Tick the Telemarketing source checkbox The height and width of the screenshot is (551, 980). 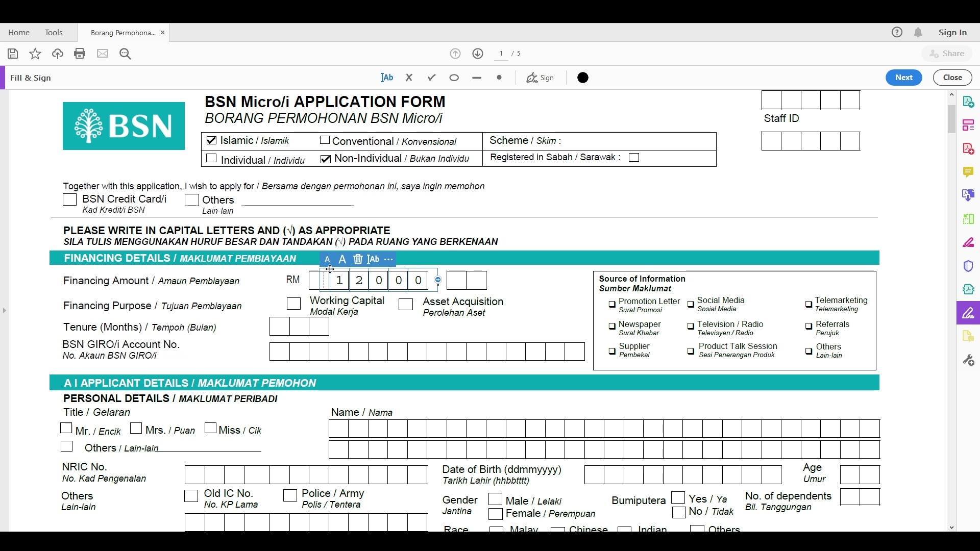pos(808,305)
